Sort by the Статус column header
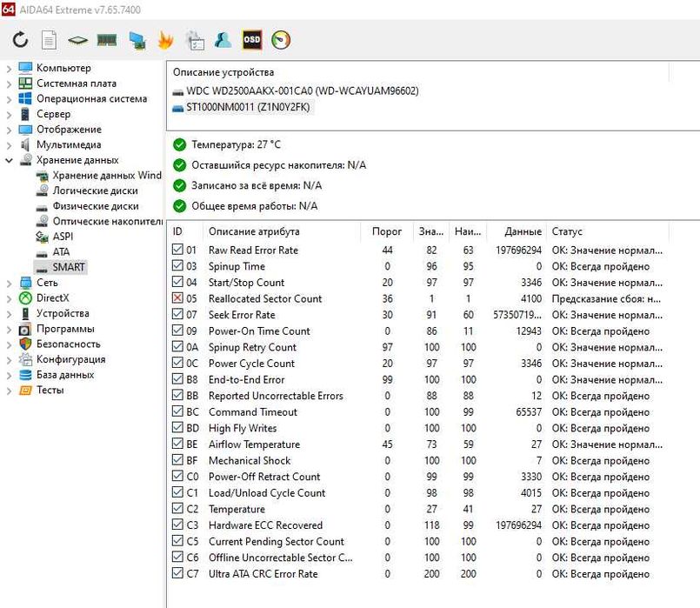Image resolution: width=700 pixels, height=608 pixels. (607, 231)
